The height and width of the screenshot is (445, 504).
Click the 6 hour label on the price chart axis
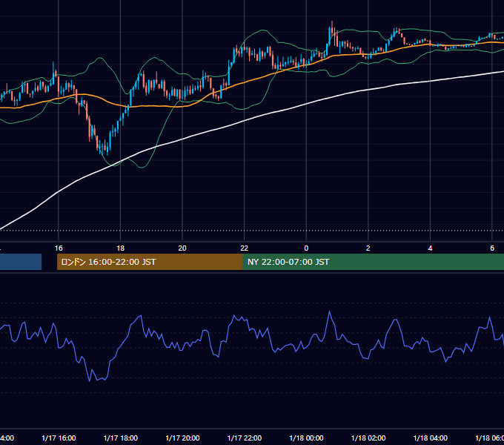click(x=492, y=248)
